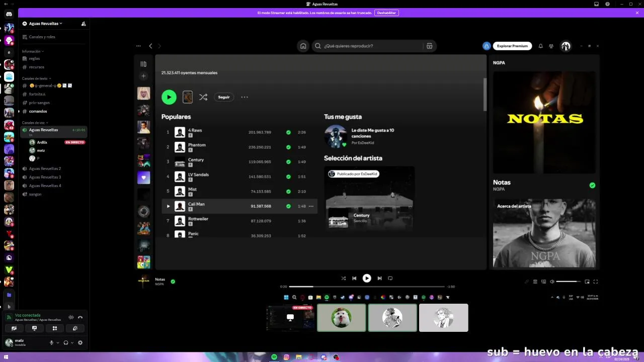Click the share screen icon in voice panel
Screen dimensions: 644x362
point(34,328)
